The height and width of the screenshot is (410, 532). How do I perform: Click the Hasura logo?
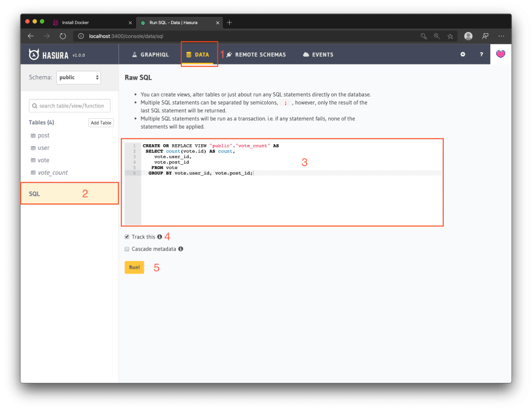click(48, 54)
